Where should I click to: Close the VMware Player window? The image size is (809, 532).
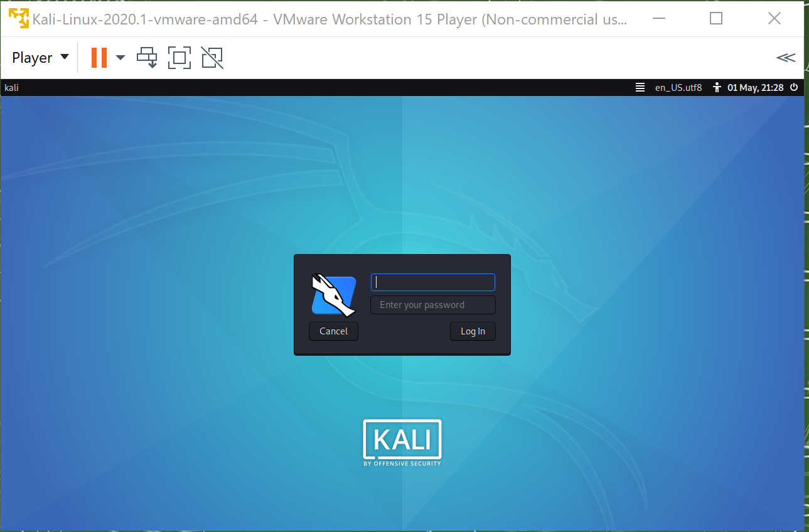[x=774, y=19]
